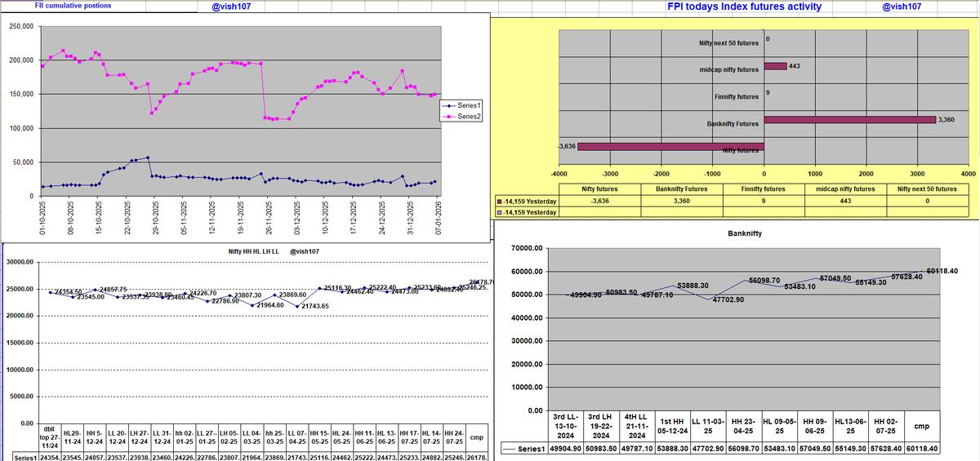Click the 24857.75 data label on Nifty chart
Image resolution: width=980 pixels, height=461 pixels.
pyautogui.click(x=112, y=290)
